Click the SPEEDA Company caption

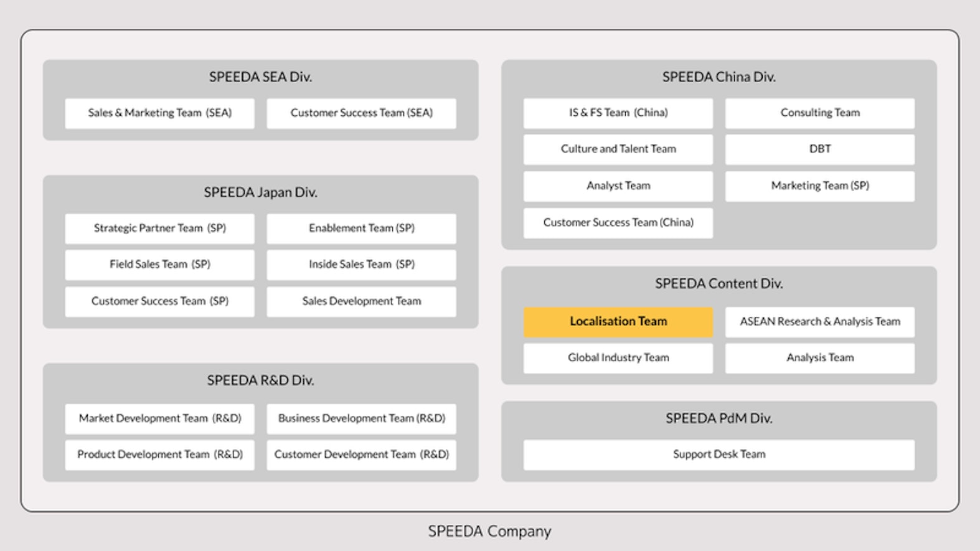[x=489, y=532]
